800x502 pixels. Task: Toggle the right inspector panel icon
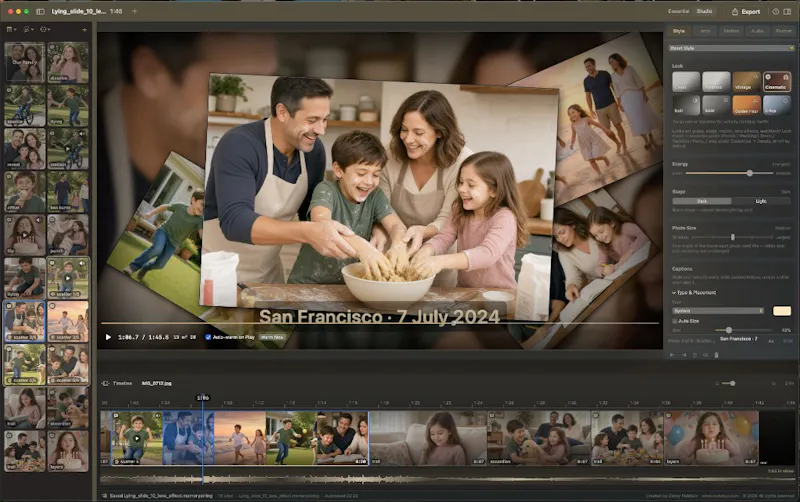click(788, 11)
